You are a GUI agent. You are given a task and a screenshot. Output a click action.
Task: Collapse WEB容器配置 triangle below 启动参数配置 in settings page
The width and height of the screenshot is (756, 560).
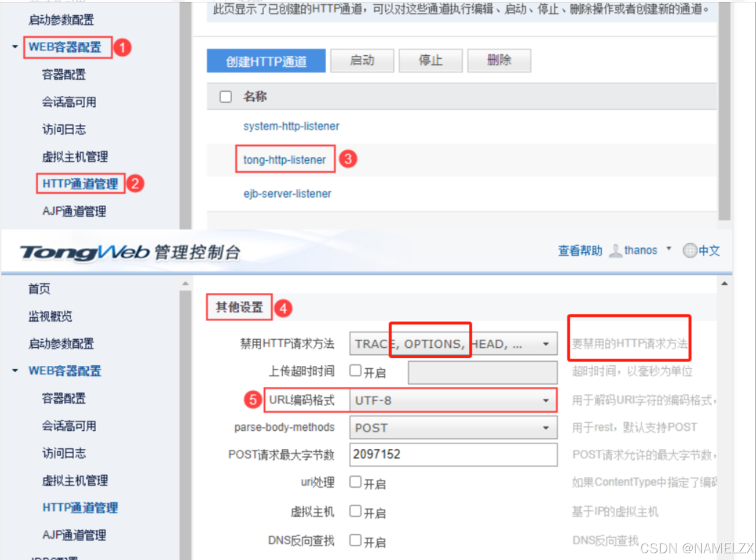click(x=15, y=371)
